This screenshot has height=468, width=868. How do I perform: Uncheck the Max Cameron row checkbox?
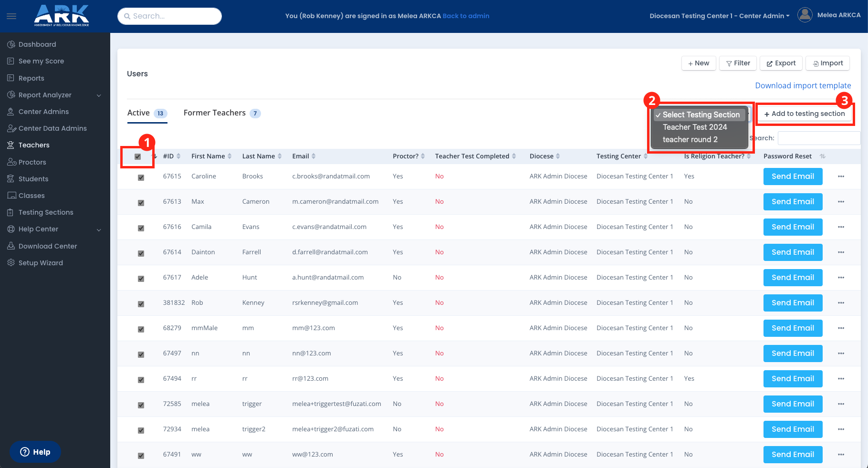click(x=141, y=203)
